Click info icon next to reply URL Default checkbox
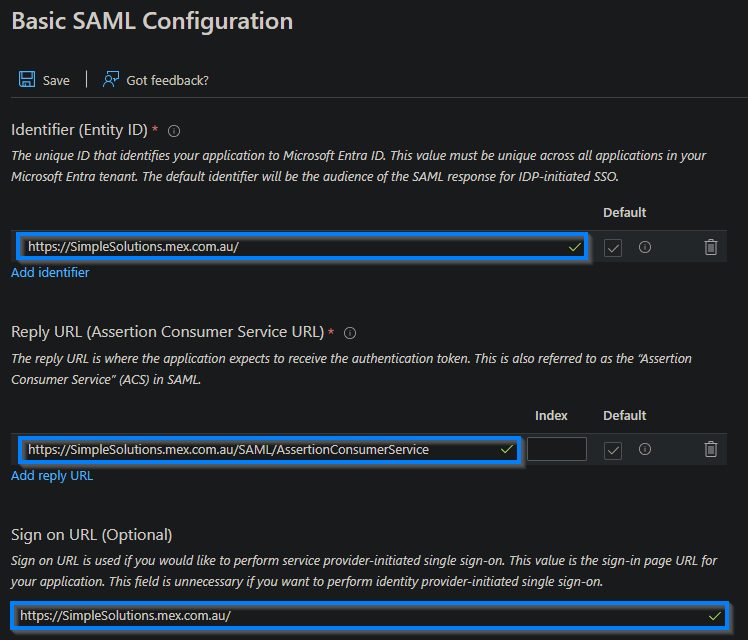The height and width of the screenshot is (640, 748). (x=645, y=450)
